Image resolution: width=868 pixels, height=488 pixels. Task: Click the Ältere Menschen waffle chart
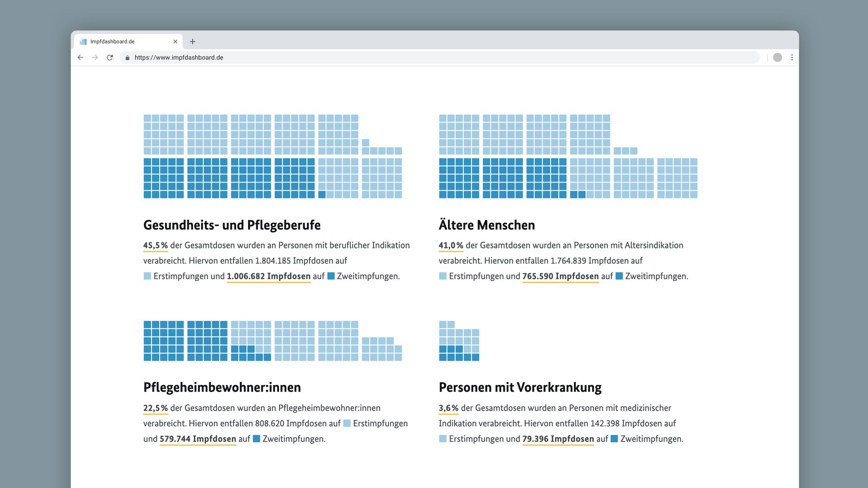click(x=568, y=156)
